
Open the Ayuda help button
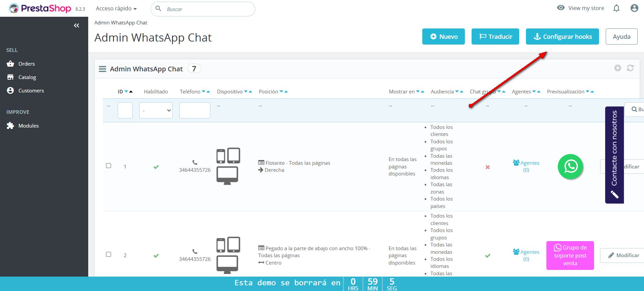pyautogui.click(x=622, y=37)
